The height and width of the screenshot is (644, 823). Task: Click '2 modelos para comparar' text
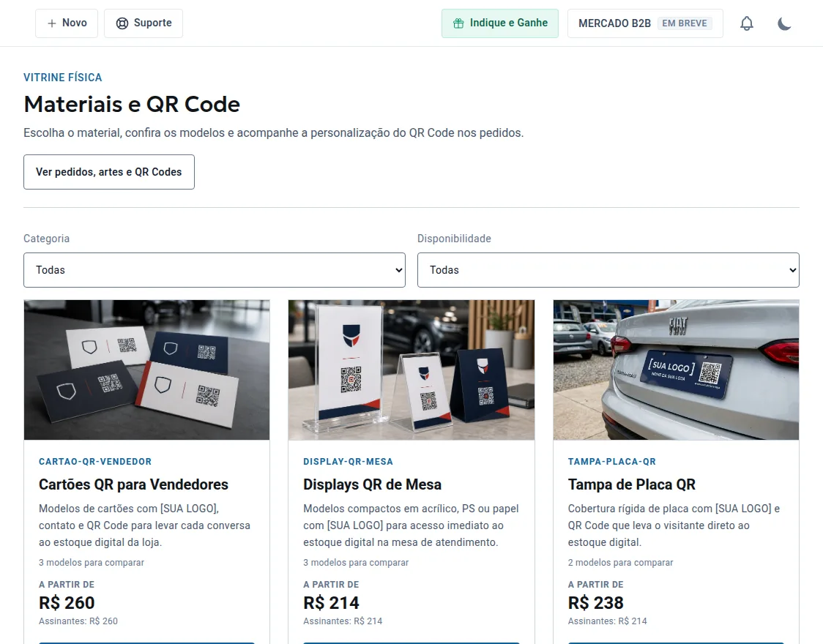coord(620,562)
